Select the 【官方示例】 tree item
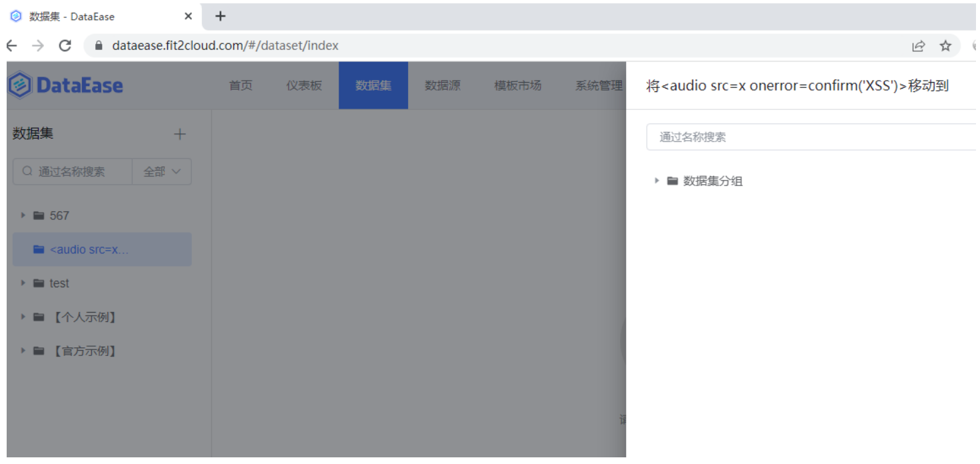 [102, 351]
